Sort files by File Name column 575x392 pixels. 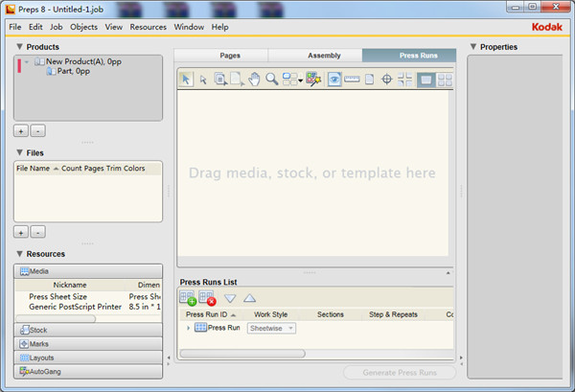coord(37,169)
